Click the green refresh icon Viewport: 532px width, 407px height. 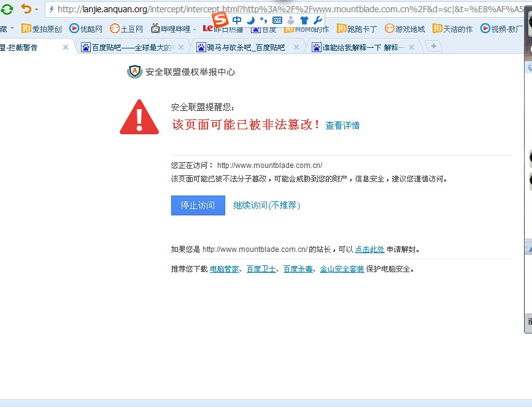[x=7, y=9]
